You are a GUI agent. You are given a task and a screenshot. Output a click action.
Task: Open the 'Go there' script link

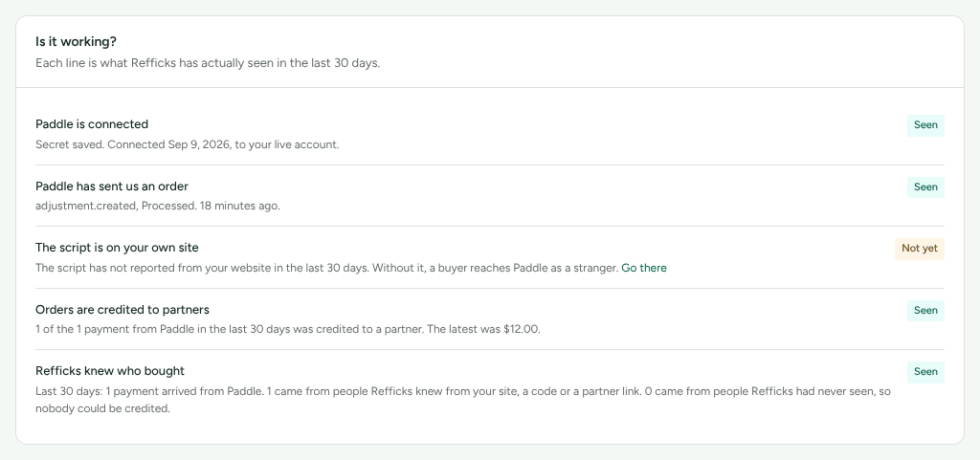tap(644, 268)
